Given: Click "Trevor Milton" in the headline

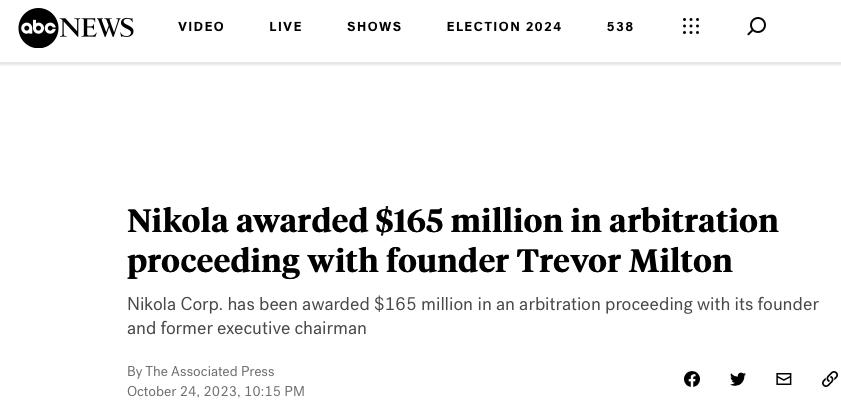Looking at the screenshot, I should (624, 261).
